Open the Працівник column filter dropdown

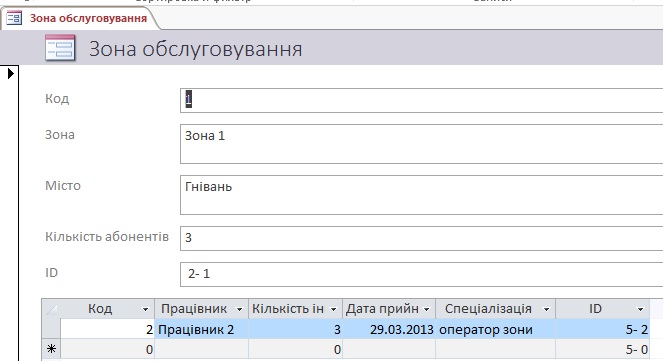[x=239, y=309]
